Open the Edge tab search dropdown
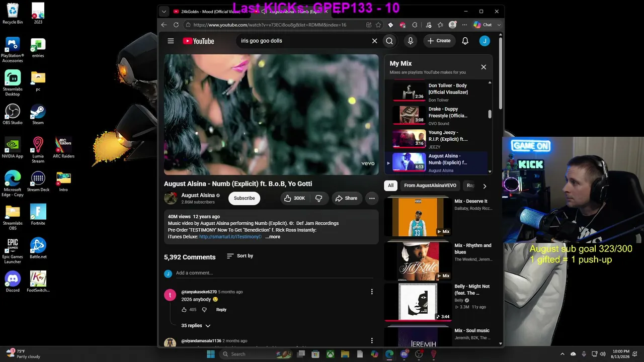 [x=164, y=11]
